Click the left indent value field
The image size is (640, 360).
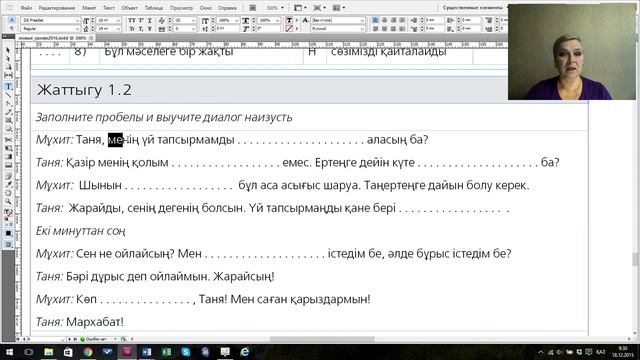tap(434, 20)
